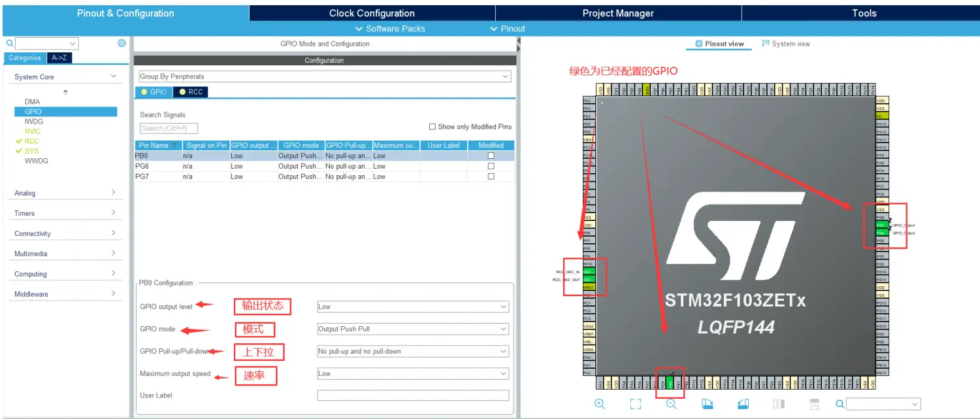The height and width of the screenshot is (419, 980).
Task: Click the Search Signals input field
Action: tap(169, 128)
